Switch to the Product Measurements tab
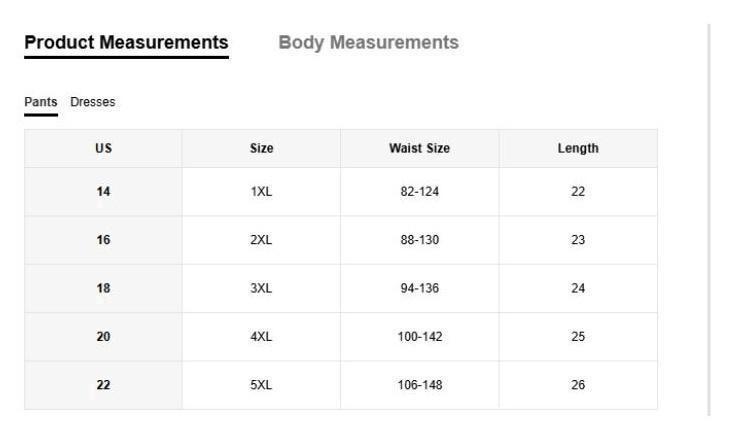This screenshot has width=734, height=440. (x=126, y=43)
